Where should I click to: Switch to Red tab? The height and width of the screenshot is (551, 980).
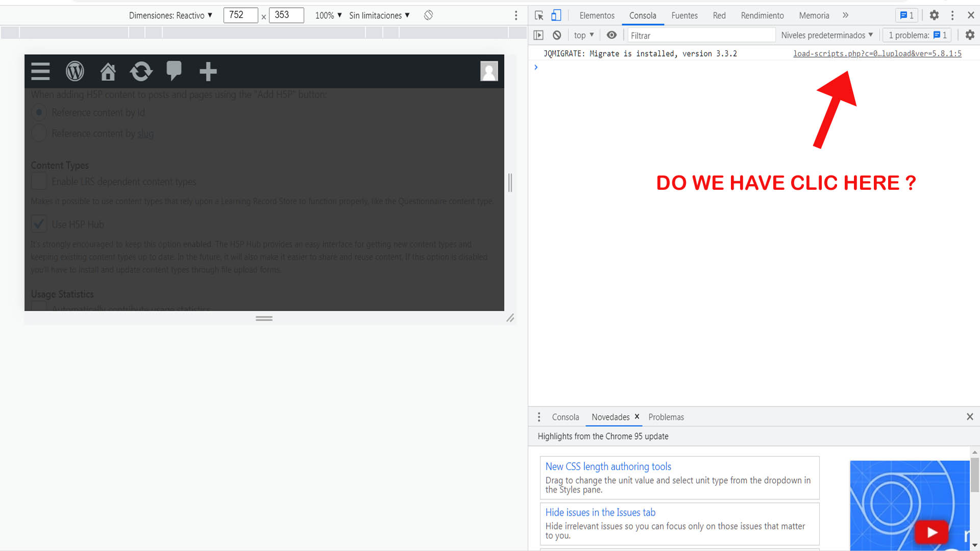(719, 15)
